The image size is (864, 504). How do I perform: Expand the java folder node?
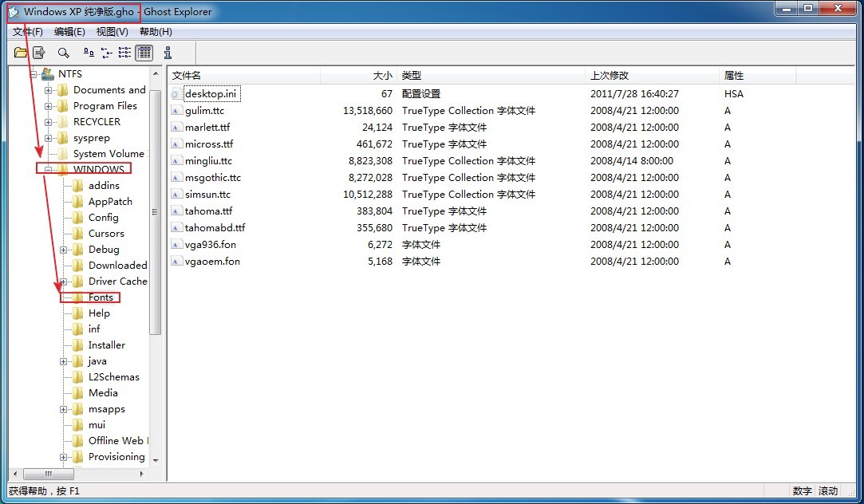(63, 362)
